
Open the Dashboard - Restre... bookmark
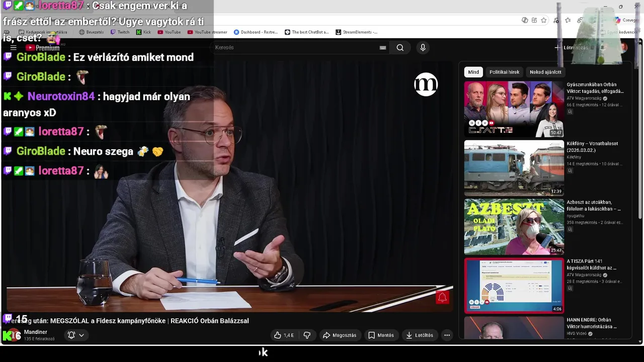click(256, 32)
